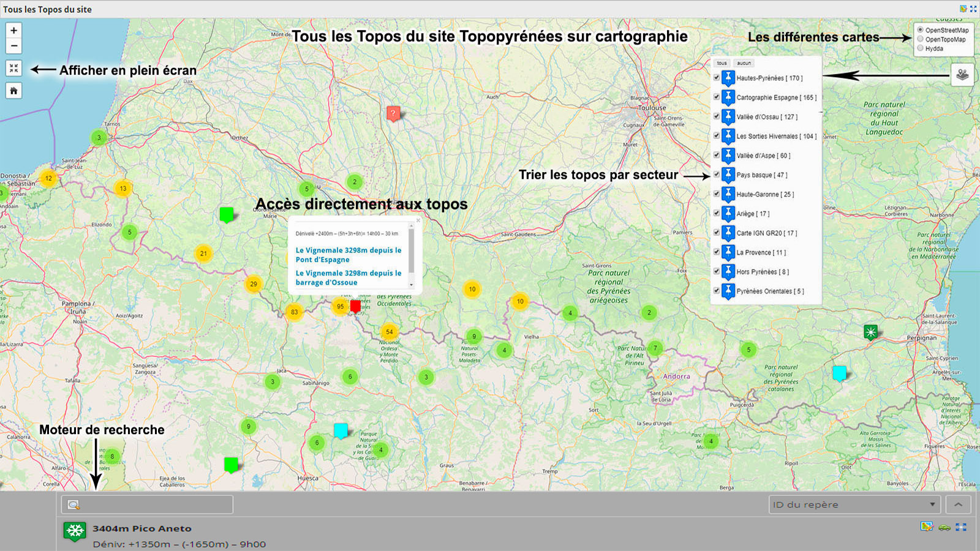This screenshot has height=551, width=980.
Task: Zoom out with the map minus button
Action: click(x=13, y=46)
